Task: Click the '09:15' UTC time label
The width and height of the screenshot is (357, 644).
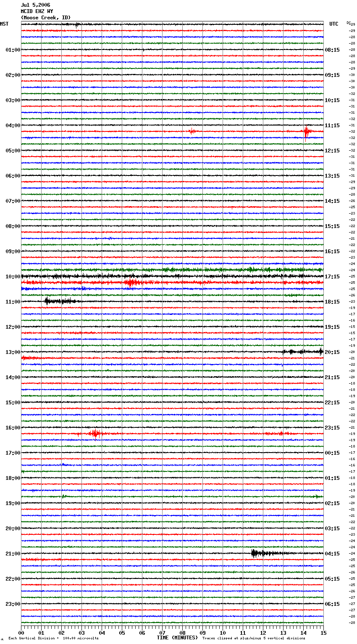Action: pos(332,75)
